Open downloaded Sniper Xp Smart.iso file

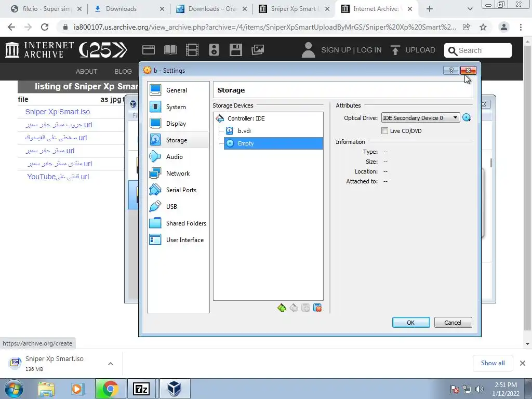(x=54, y=363)
